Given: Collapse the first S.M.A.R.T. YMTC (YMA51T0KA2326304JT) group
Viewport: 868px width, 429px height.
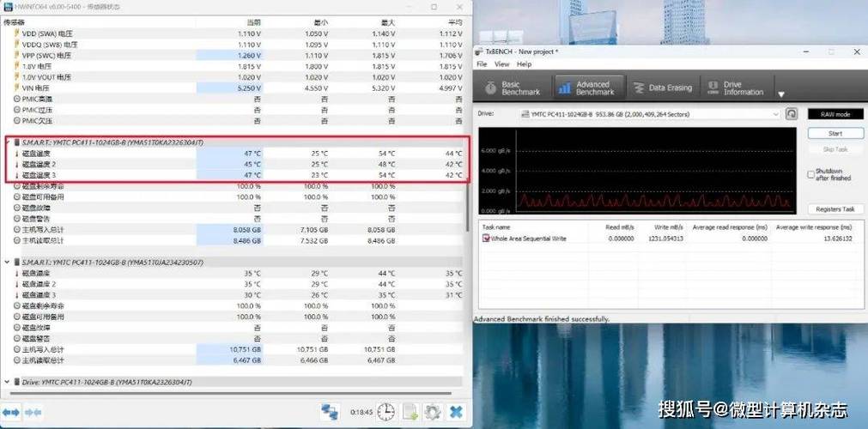Looking at the screenshot, I should [x=7, y=142].
